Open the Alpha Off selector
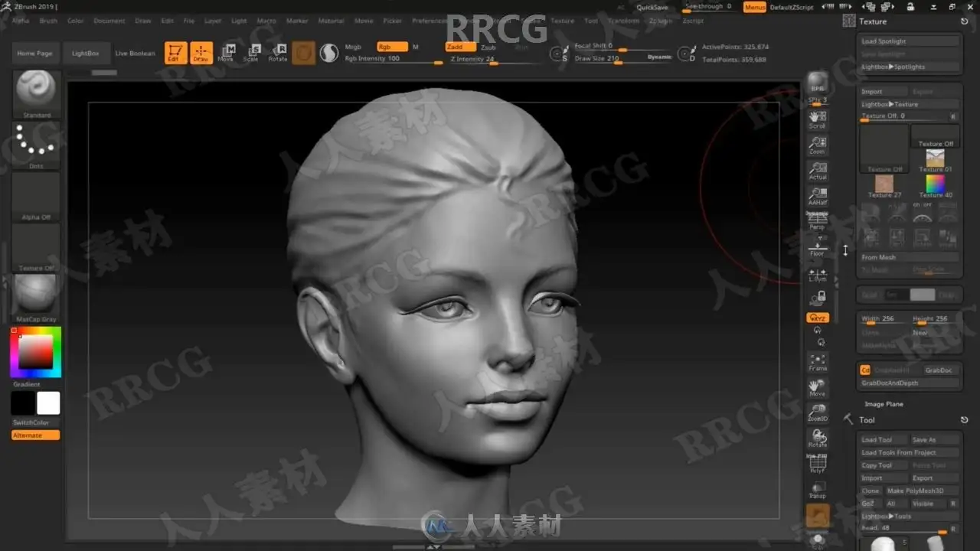 (x=35, y=194)
